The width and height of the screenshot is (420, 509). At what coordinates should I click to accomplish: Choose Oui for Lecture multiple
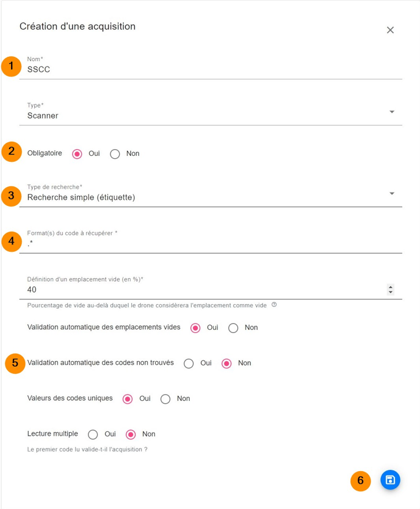click(x=93, y=434)
